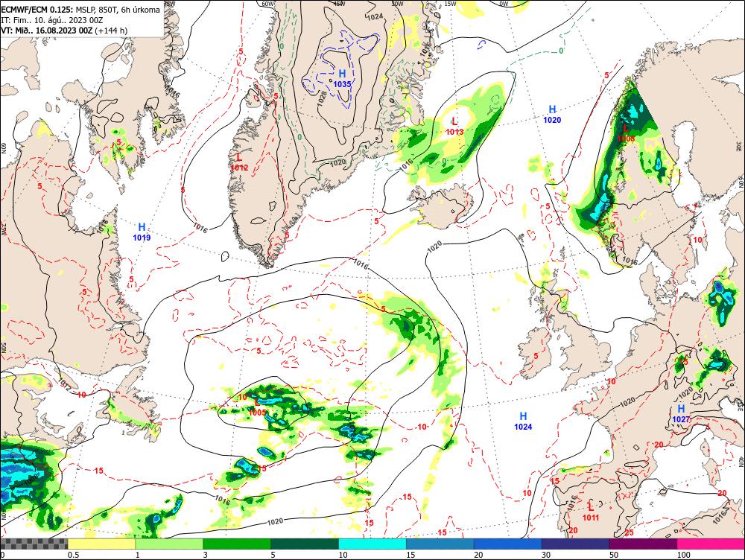Click the red 25 isotherm label near Africa
The height and width of the screenshot is (560, 745).
(x=629, y=532)
